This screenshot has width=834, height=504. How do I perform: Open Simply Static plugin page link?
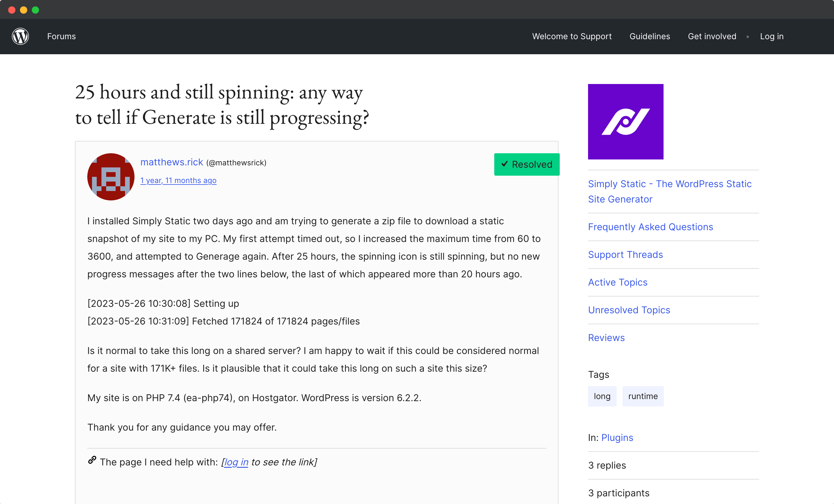pyautogui.click(x=669, y=192)
